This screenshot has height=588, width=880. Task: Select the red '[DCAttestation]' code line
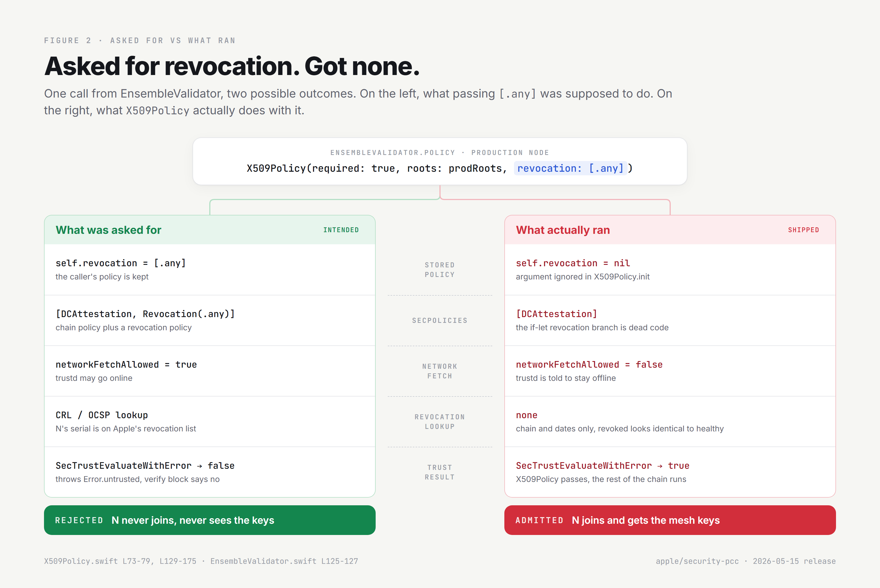pyautogui.click(x=557, y=314)
